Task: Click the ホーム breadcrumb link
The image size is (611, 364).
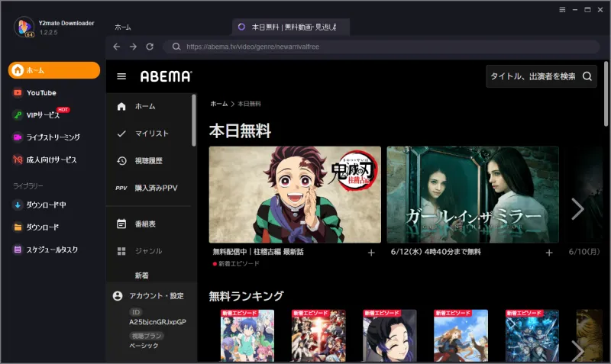Action: (x=219, y=104)
